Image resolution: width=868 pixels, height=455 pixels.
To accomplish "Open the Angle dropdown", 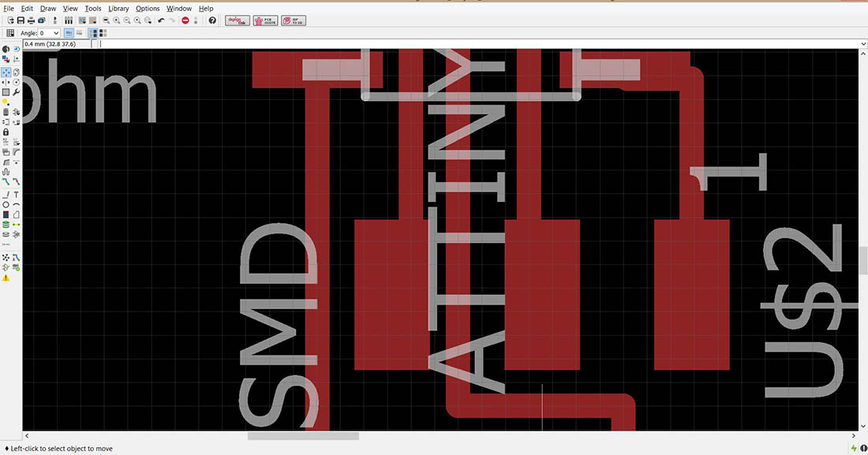I will (49, 32).
